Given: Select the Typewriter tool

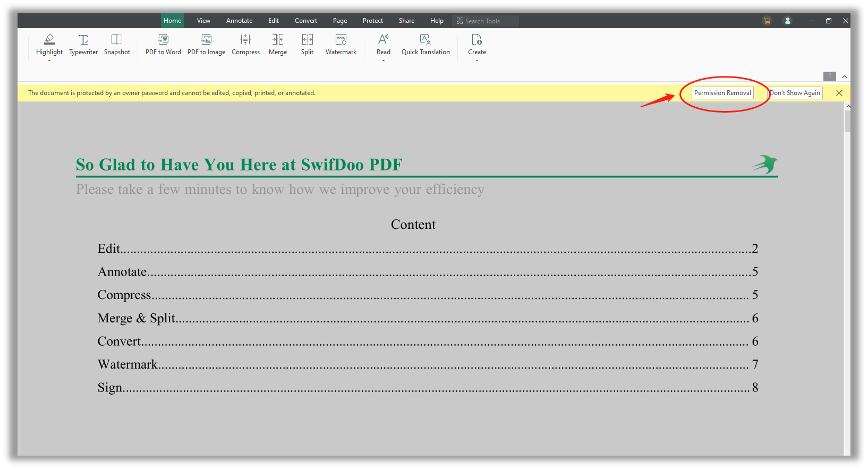Looking at the screenshot, I should (83, 45).
